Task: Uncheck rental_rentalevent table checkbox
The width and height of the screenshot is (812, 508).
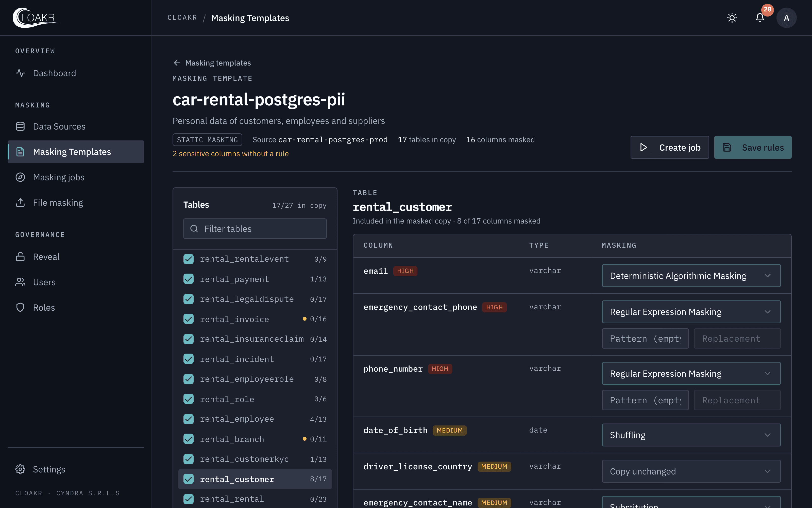Action: (189, 259)
